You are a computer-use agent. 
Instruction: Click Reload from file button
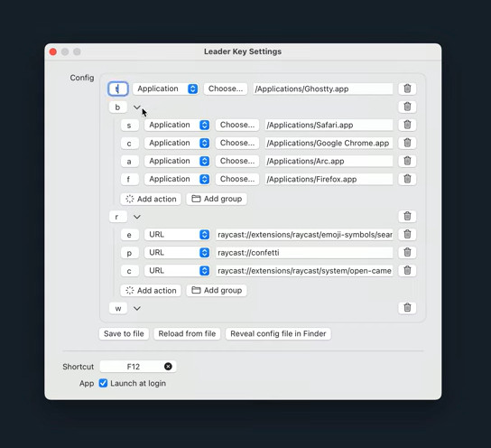tap(187, 333)
